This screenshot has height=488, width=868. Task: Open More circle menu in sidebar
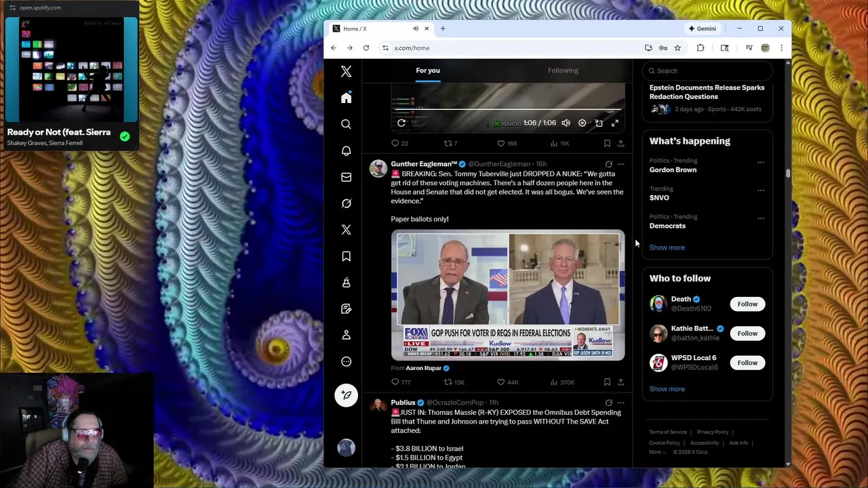click(346, 361)
